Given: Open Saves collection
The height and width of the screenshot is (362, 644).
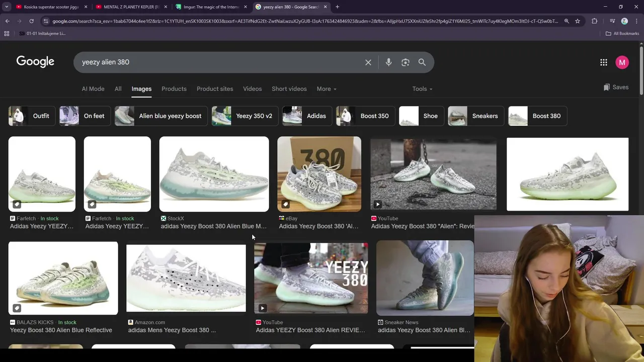Looking at the screenshot, I should click(616, 87).
